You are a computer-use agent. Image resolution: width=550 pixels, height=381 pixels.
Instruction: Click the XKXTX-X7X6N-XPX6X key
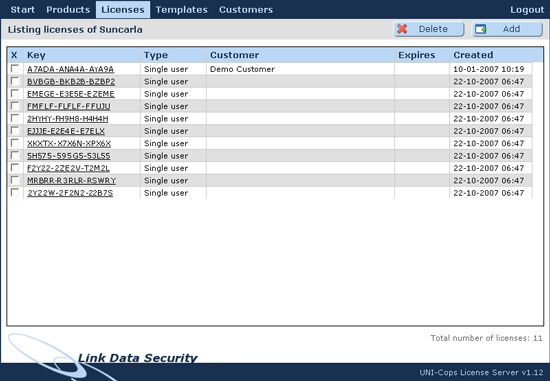pyautogui.click(x=69, y=143)
